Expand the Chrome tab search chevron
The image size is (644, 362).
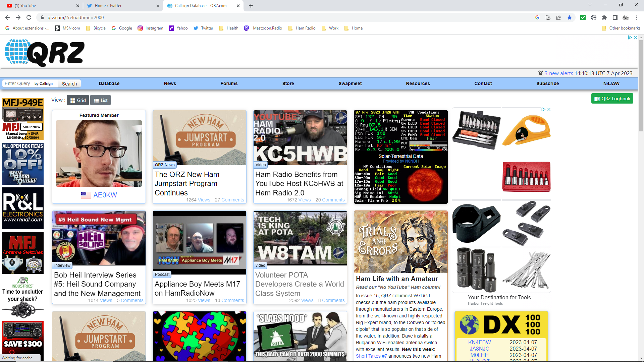pyautogui.click(x=590, y=5)
